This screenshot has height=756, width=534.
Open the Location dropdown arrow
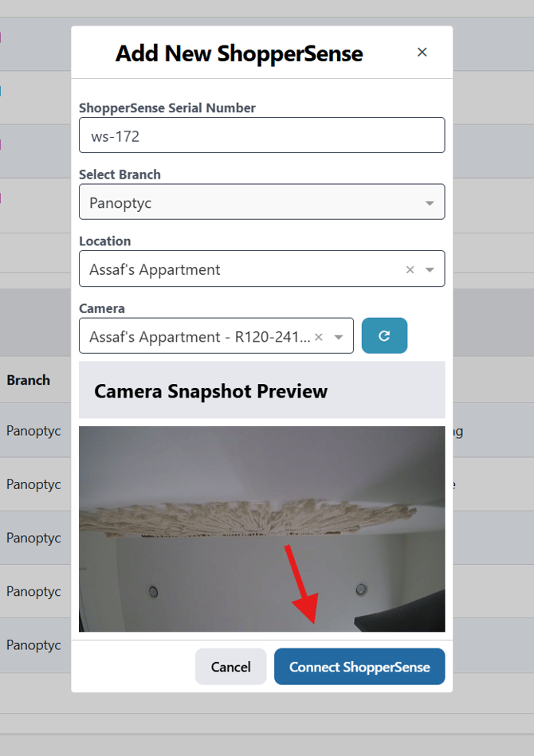pos(430,270)
